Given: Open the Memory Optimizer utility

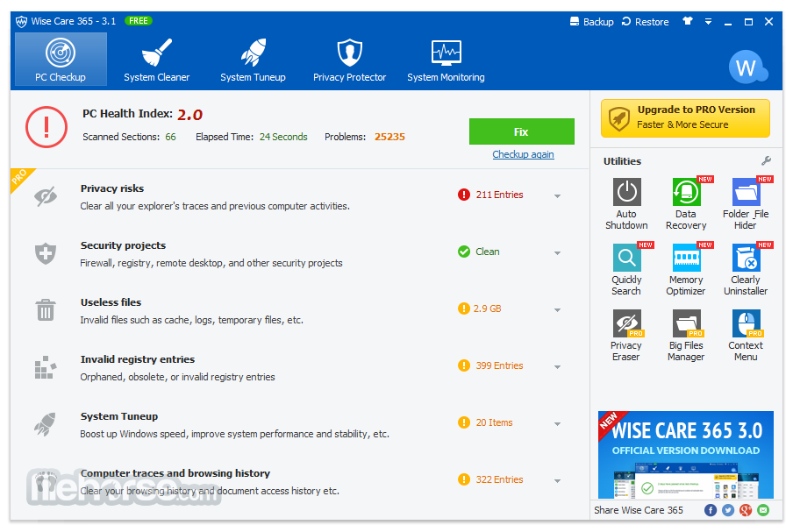Looking at the screenshot, I should (686, 269).
